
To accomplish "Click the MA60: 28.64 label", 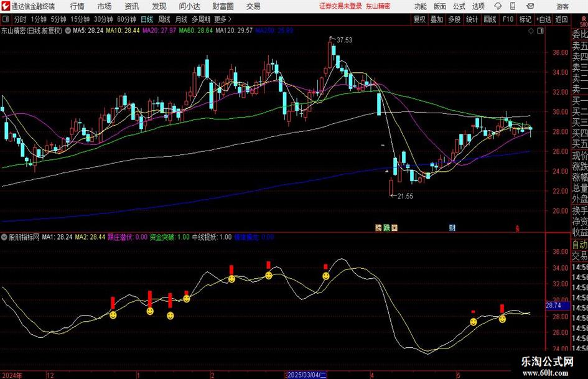I will [x=196, y=30].
